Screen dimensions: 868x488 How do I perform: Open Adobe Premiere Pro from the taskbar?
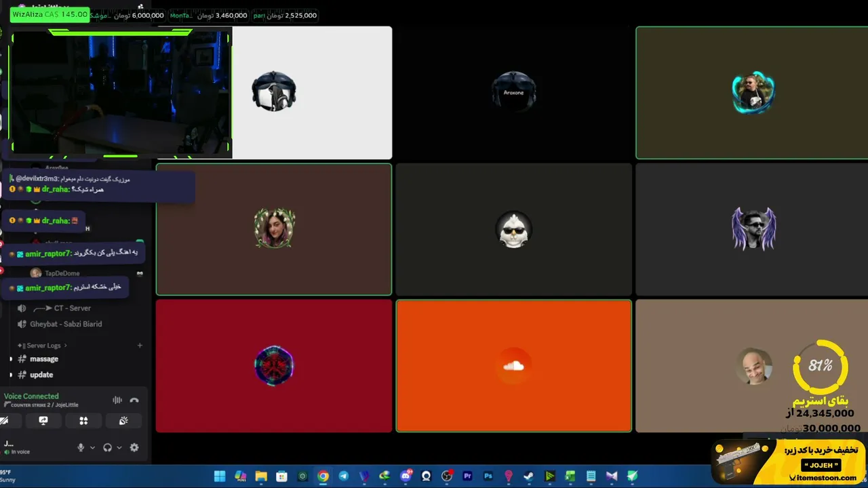[x=467, y=476]
